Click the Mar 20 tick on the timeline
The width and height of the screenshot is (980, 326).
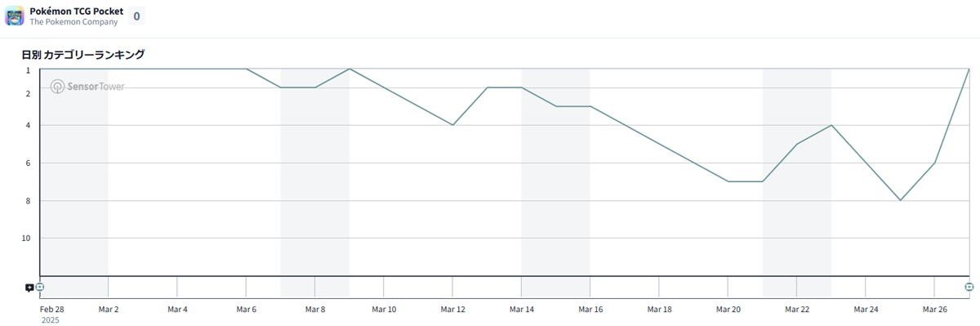click(728, 310)
